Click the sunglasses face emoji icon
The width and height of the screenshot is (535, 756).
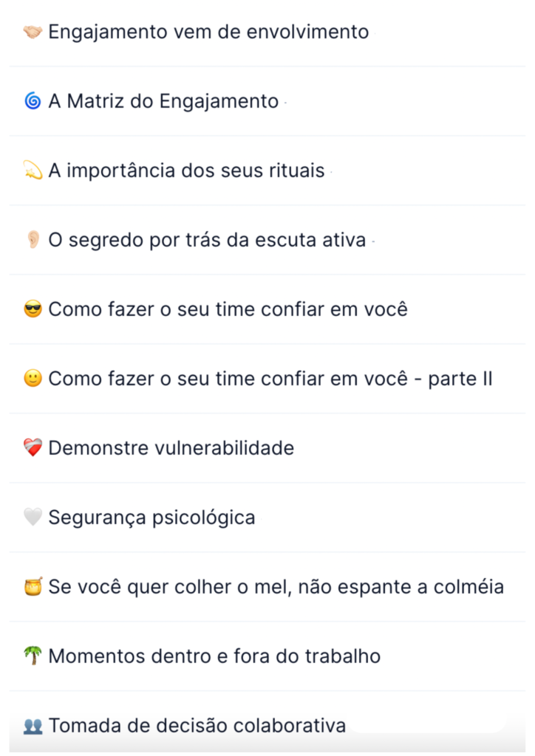point(33,309)
